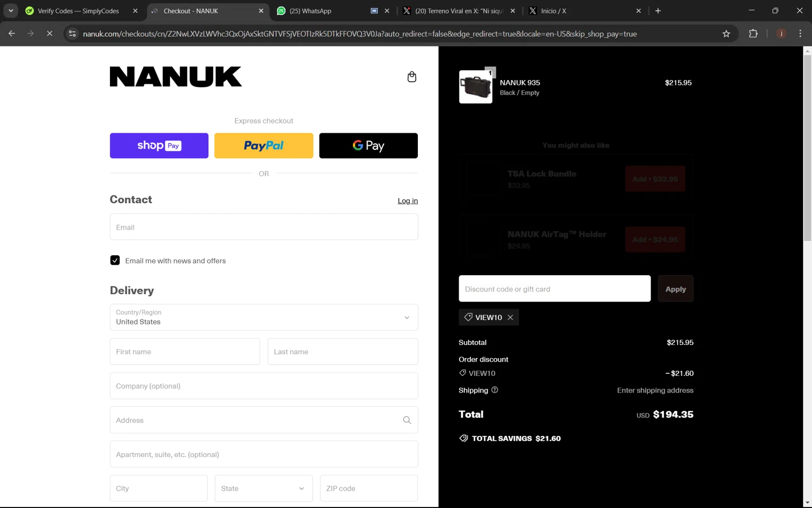Image resolution: width=812 pixels, height=508 pixels.
Task: Open a new browser tab
Action: click(658, 11)
